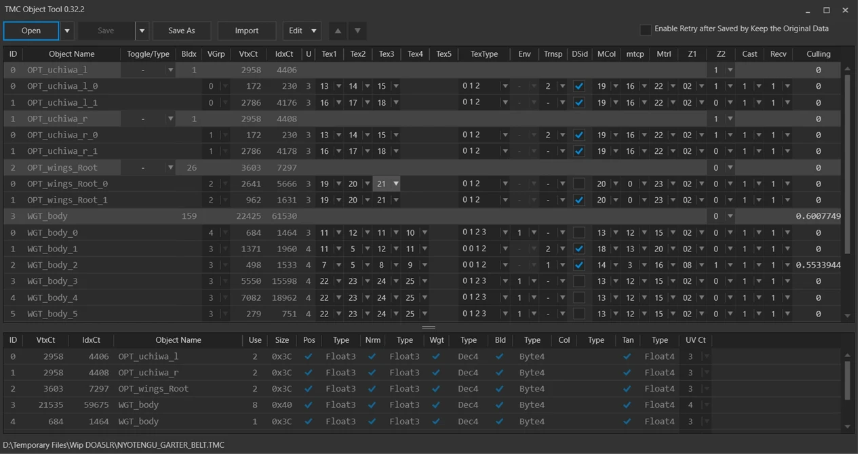Open Z2 dropdown for WGT_body group row
Screen dimensions: 868x454
[730, 216]
